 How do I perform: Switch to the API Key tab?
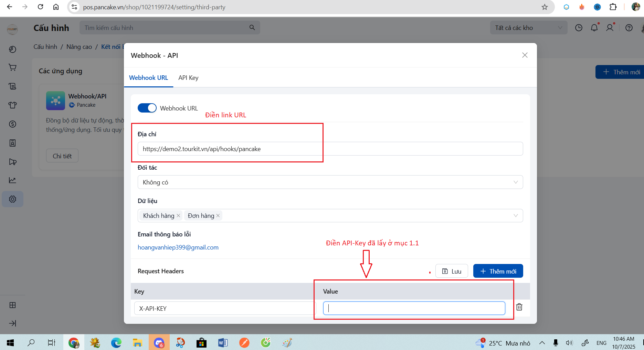coord(188,78)
